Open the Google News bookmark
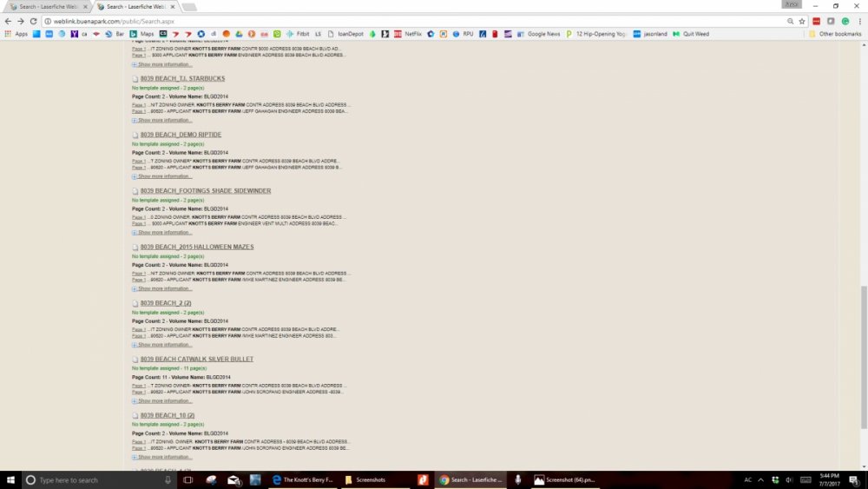This screenshot has width=868, height=489. (539, 34)
